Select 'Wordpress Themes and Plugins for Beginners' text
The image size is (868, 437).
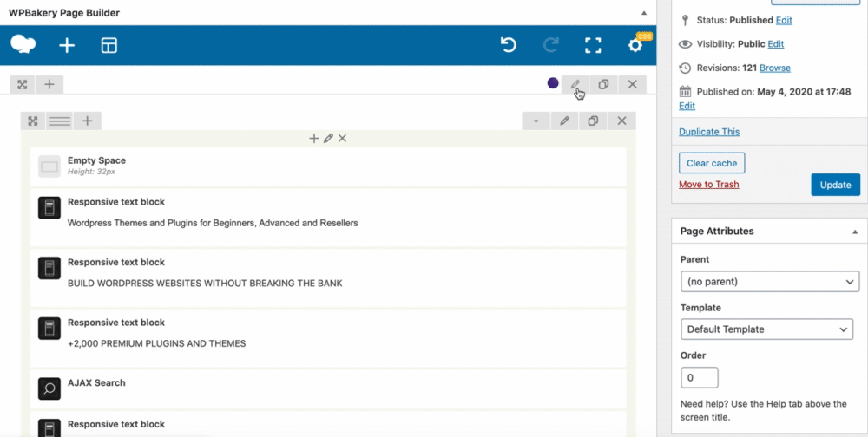[214, 223]
